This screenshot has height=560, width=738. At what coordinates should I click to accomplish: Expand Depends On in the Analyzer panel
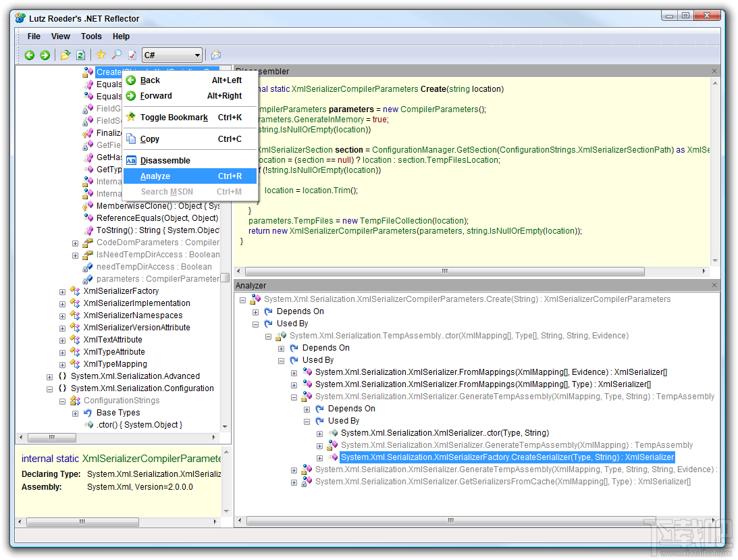tap(255, 311)
